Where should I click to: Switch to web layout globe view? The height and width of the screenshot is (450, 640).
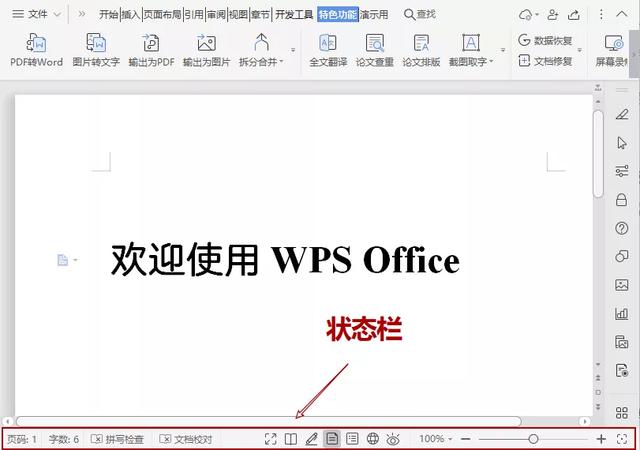pyautogui.click(x=373, y=439)
